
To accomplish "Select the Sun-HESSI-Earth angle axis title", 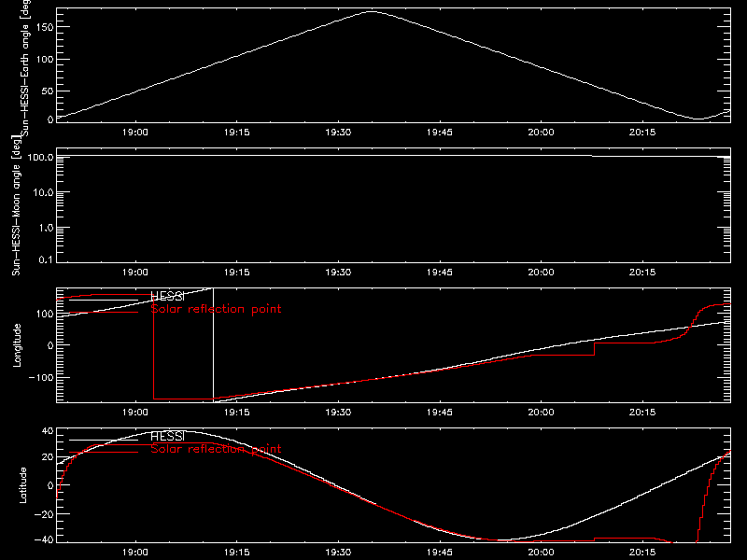I will click(25, 67).
